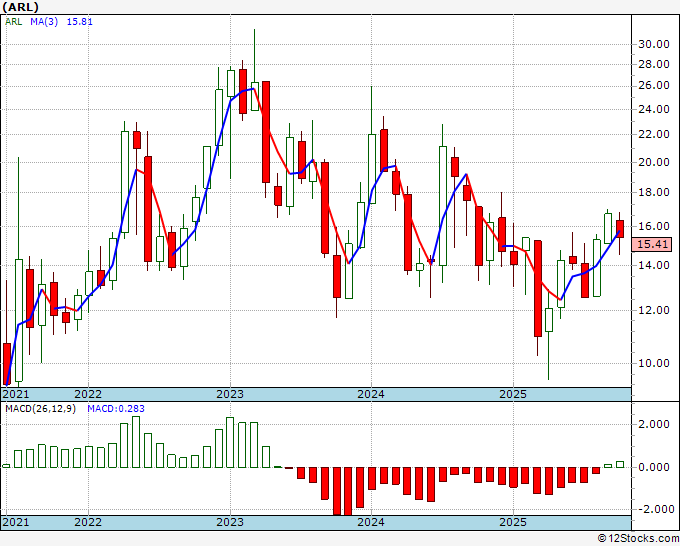Click 2022 on the MACD timeline
This screenshot has width=680, height=546.
pos(88,522)
